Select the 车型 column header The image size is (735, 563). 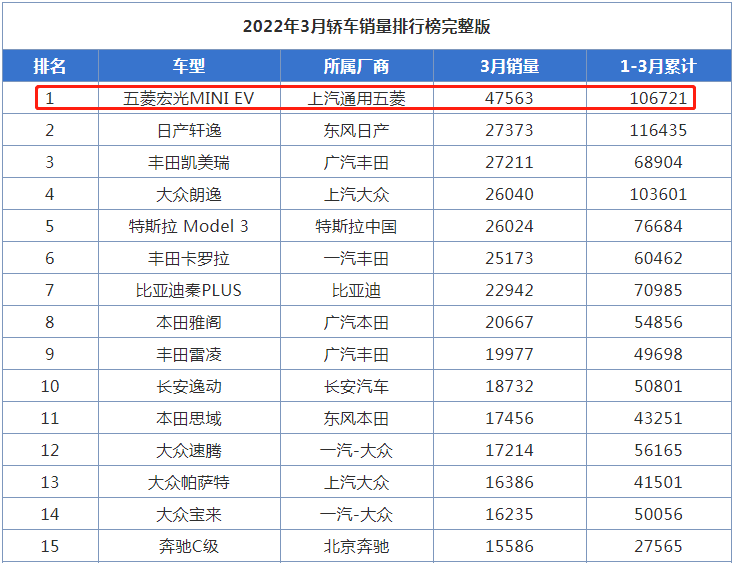[x=189, y=66]
